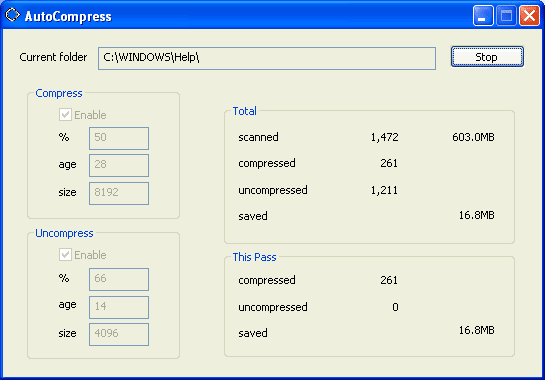545x380 pixels.
Task: Click the This Pass group heading
Action: point(254,257)
